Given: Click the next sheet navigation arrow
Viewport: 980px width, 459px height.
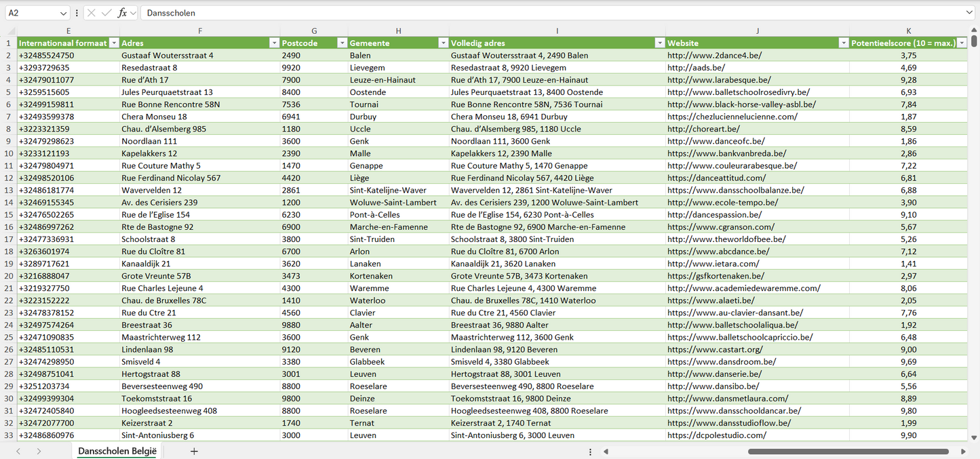Looking at the screenshot, I should point(39,451).
